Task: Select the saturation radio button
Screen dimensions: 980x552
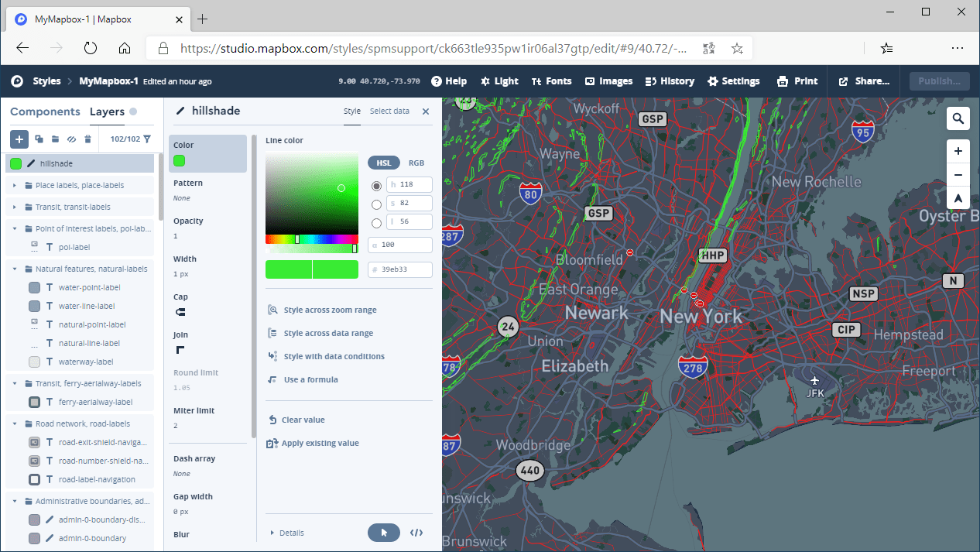Action: pyautogui.click(x=377, y=204)
